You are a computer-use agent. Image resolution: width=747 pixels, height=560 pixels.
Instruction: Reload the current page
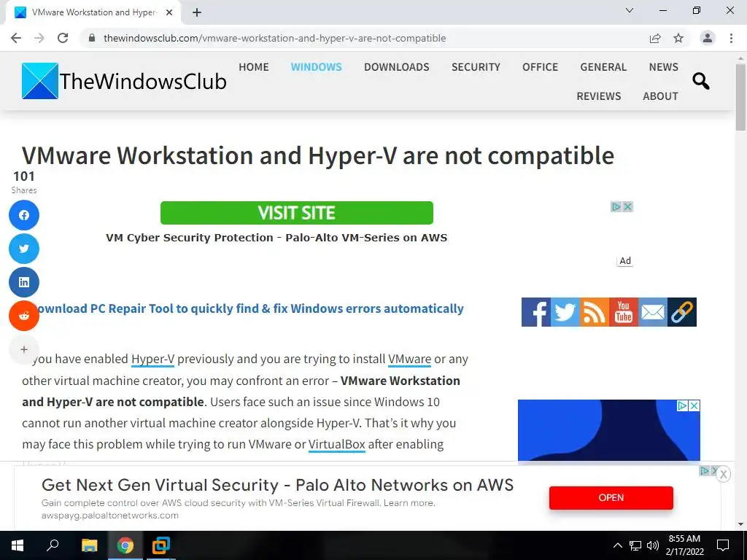tap(63, 38)
